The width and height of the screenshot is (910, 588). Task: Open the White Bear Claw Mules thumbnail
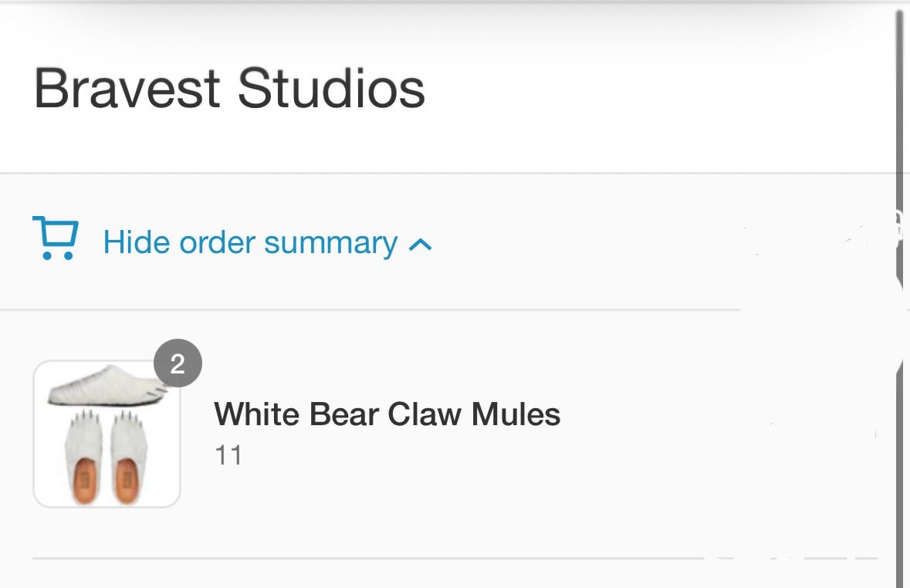(107, 434)
